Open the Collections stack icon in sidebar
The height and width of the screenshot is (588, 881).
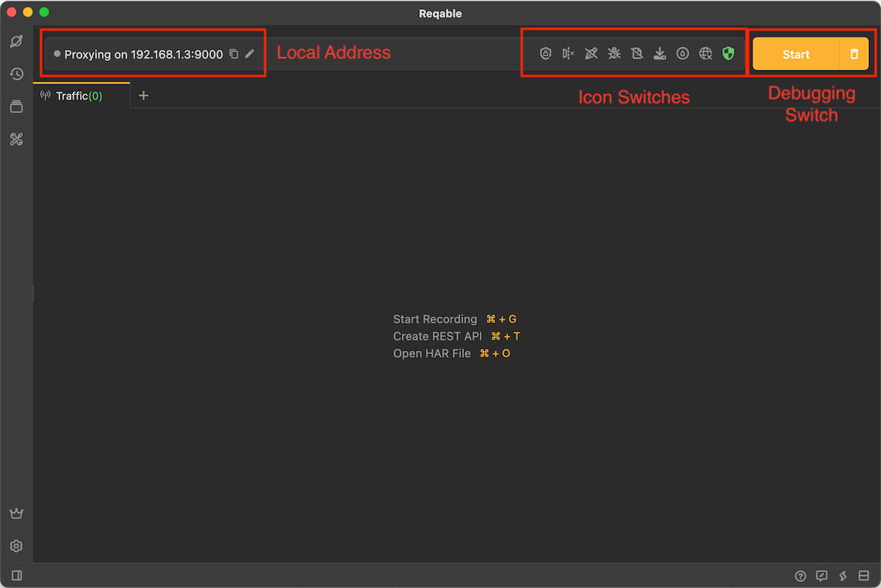[x=16, y=106]
